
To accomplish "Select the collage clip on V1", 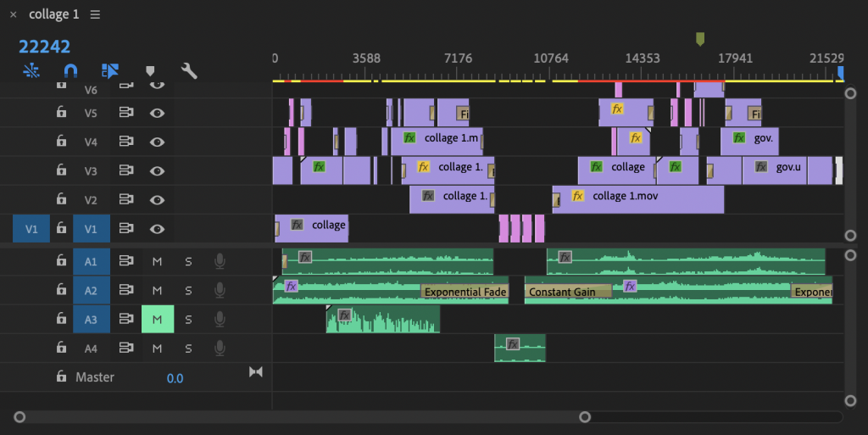I will [x=312, y=229].
